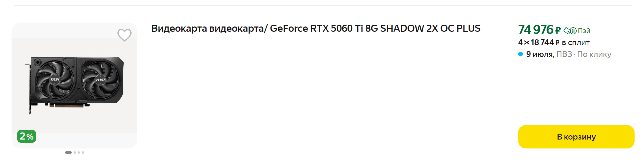The height and width of the screenshot is (160, 644).
Task: Click the 9 июля delivery date
Action: [540, 54]
